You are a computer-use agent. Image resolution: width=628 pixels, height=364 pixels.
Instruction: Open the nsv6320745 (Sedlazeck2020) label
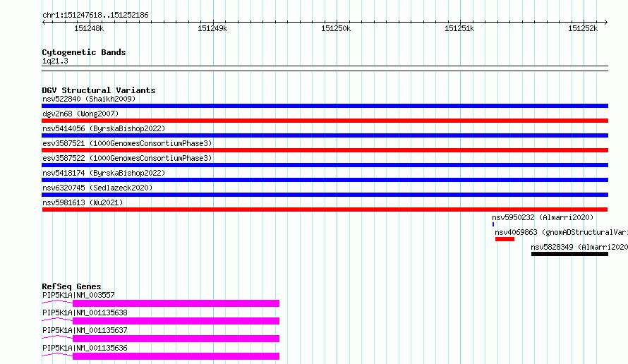pos(97,188)
